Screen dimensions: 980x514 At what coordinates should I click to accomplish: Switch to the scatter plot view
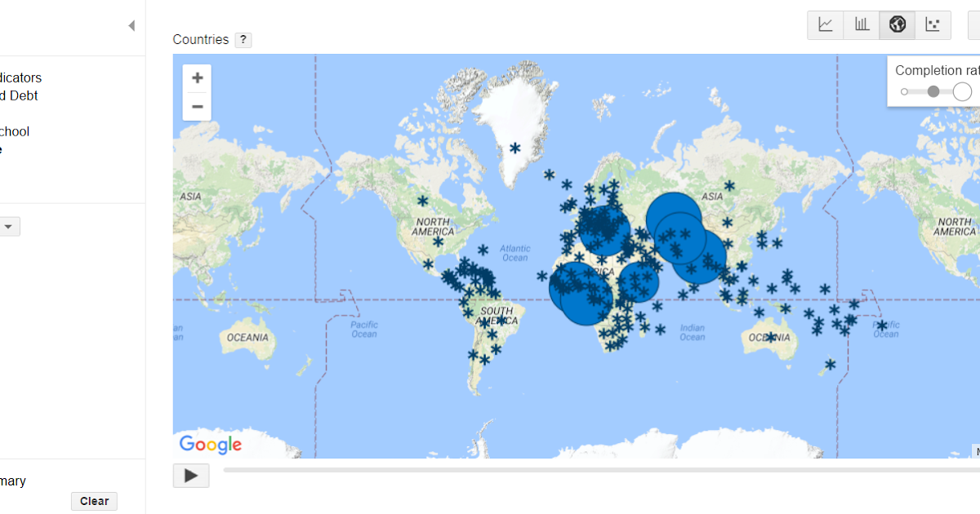click(x=933, y=24)
